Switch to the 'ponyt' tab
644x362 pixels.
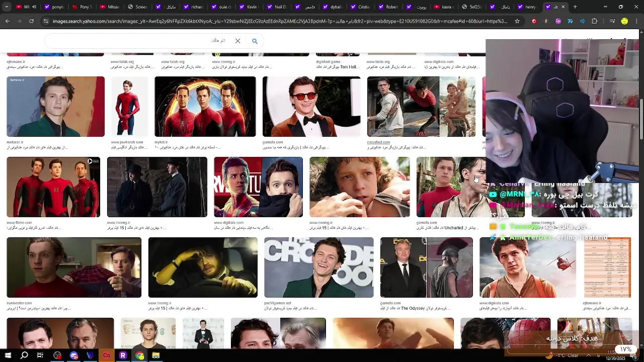[x=54, y=7]
